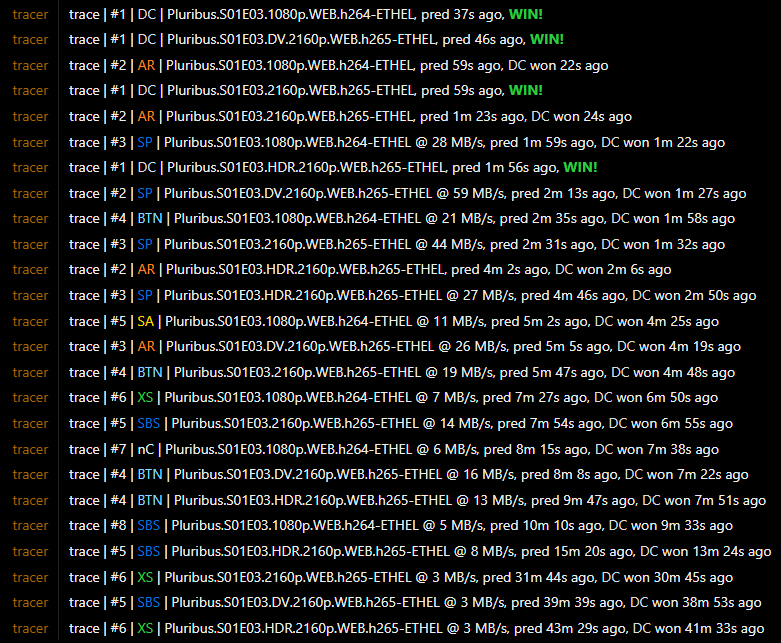Click the '@ 6 MB/s' speed value
Image resolution: width=781 pixels, height=643 pixels.
pos(447,449)
